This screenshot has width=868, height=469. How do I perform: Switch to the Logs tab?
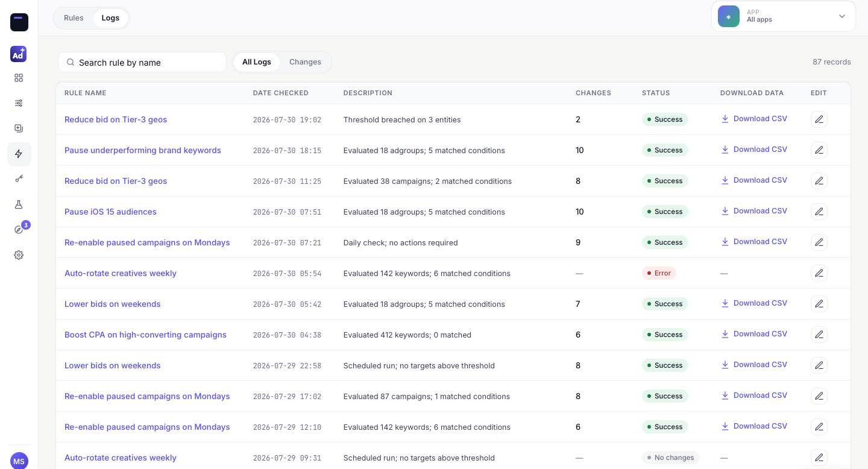pos(110,17)
